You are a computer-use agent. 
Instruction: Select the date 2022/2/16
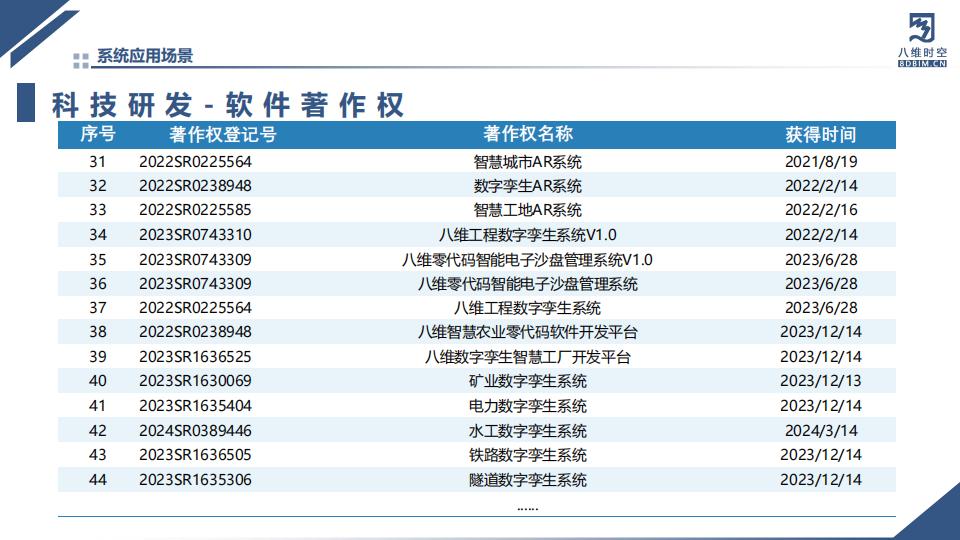coord(821,209)
